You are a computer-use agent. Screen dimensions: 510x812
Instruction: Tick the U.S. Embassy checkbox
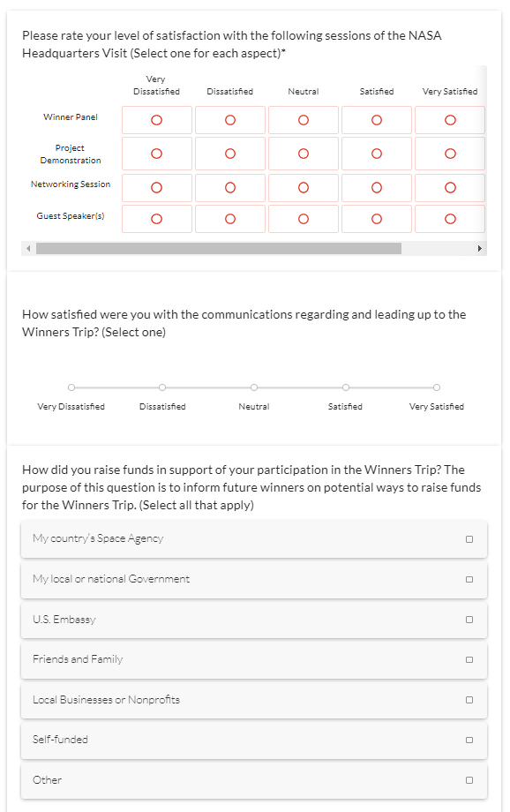click(x=254, y=620)
